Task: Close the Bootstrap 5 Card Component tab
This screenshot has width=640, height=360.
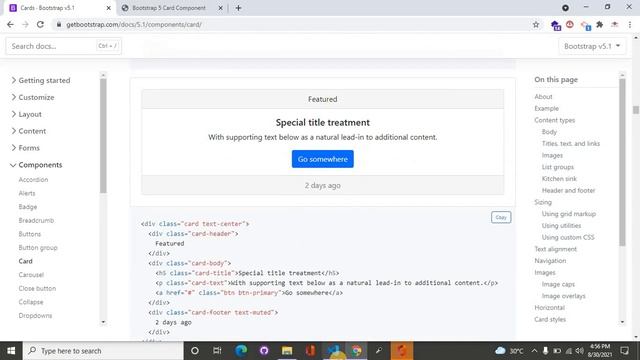Action: click(220, 8)
